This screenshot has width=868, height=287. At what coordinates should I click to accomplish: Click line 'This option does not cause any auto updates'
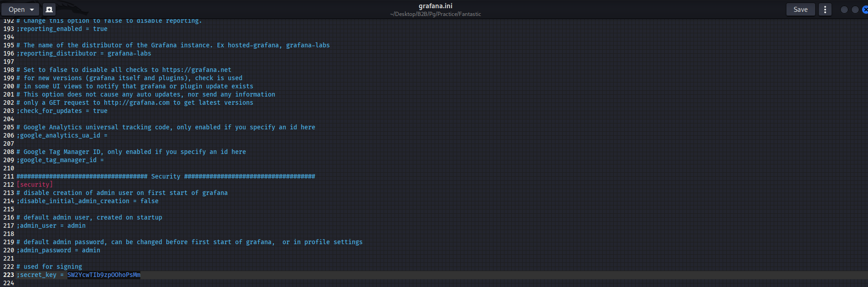point(146,94)
